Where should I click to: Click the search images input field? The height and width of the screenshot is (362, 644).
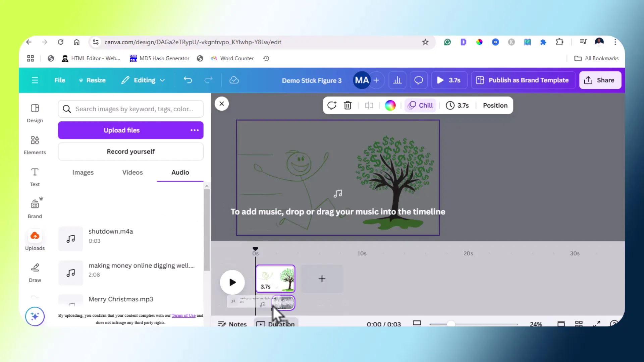tap(131, 109)
